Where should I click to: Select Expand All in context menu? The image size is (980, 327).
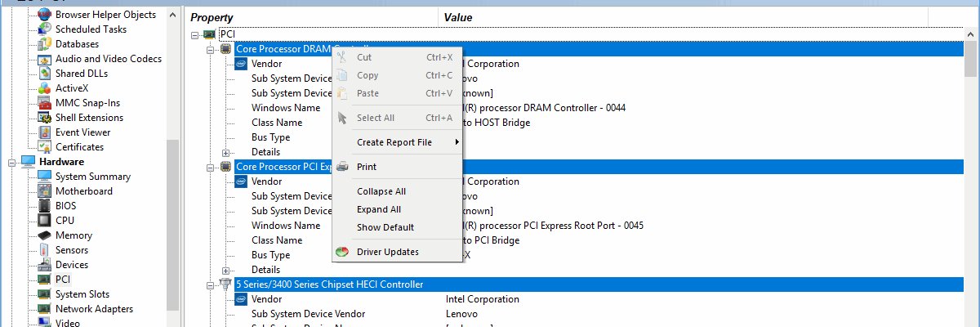point(397,209)
